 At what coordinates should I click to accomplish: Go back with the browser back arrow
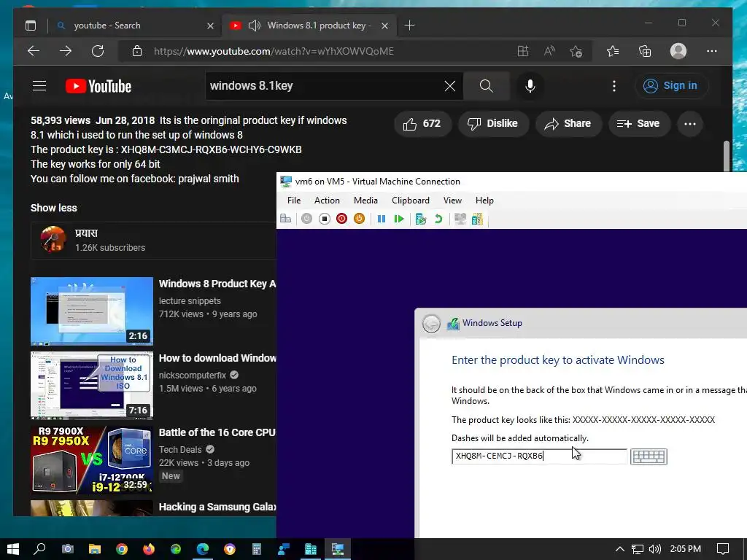pyautogui.click(x=34, y=51)
